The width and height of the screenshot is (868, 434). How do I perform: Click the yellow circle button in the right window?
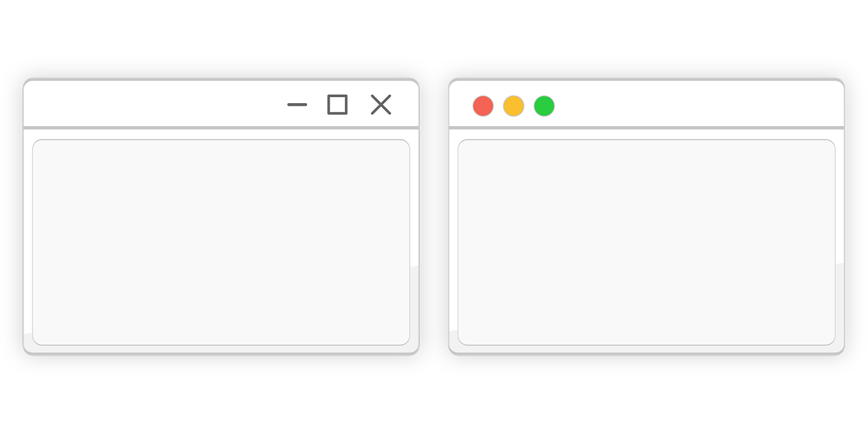point(513,106)
